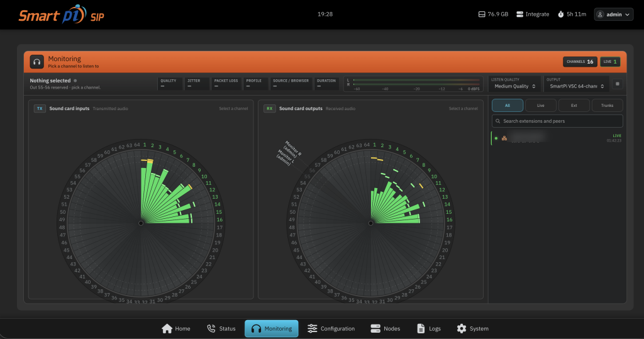This screenshot has width=644, height=339.
Task: Filter the list by Live
Action: coord(540,106)
